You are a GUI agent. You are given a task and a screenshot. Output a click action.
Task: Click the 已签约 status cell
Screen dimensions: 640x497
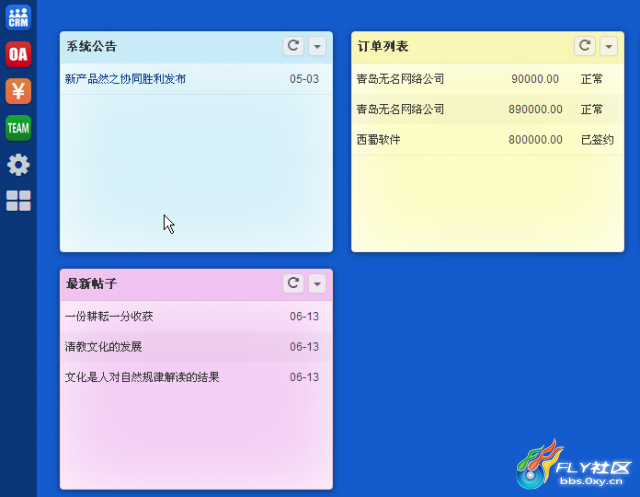pos(597,140)
